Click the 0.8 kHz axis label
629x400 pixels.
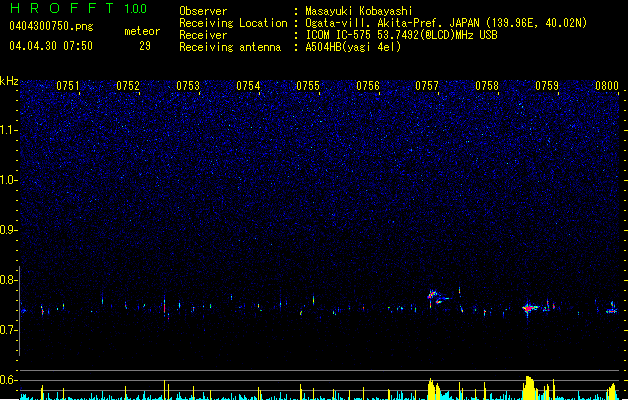[x=7, y=280]
